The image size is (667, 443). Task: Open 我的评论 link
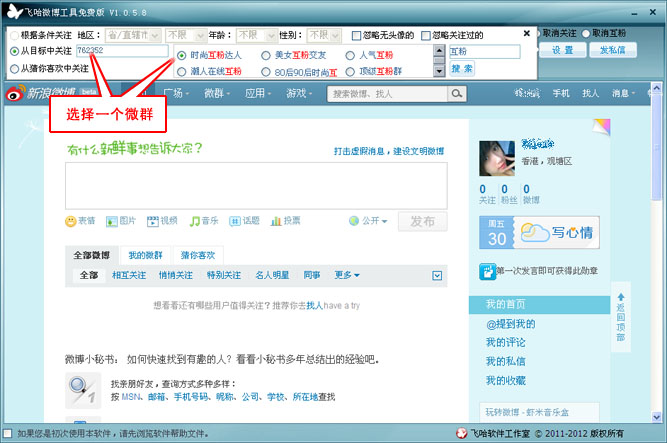click(x=505, y=343)
